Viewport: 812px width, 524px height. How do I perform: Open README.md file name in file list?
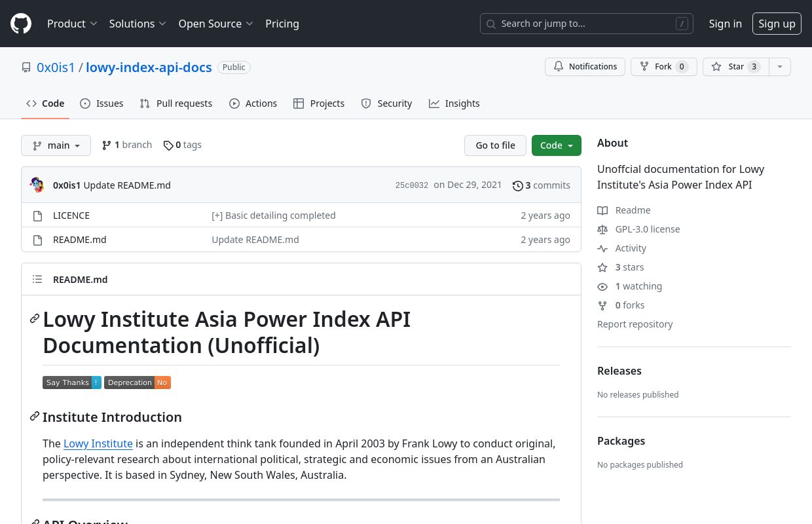[x=79, y=240]
